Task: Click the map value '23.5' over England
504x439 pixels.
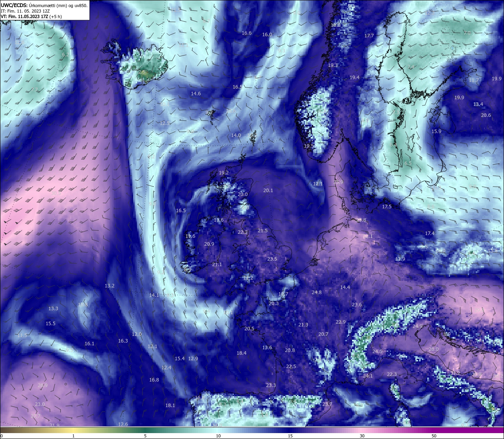Action: tap(272, 259)
